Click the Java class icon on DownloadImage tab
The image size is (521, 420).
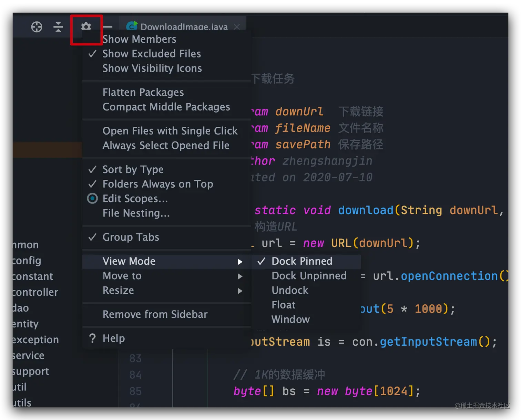(132, 26)
